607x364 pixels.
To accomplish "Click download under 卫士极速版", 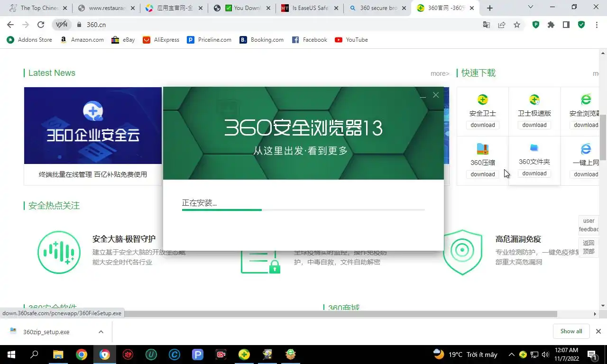I will point(534,125).
